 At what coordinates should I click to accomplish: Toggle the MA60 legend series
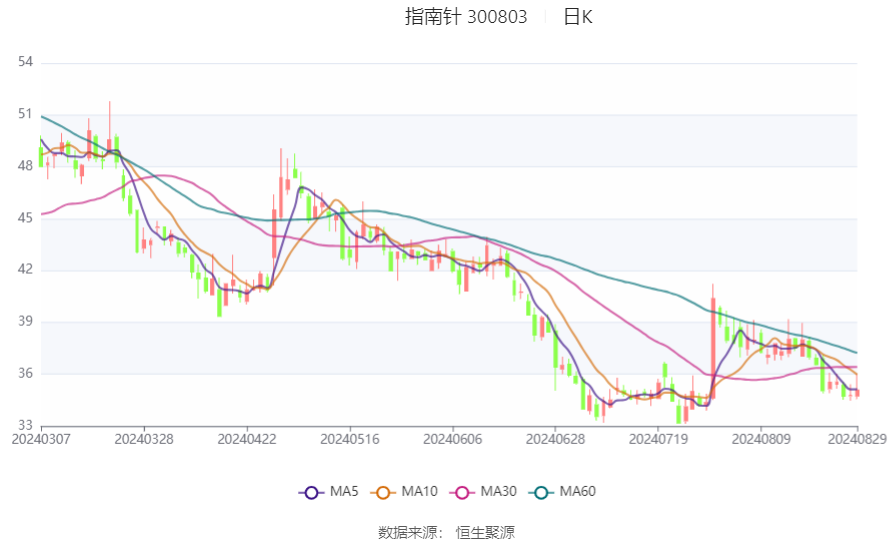point(562,492)
